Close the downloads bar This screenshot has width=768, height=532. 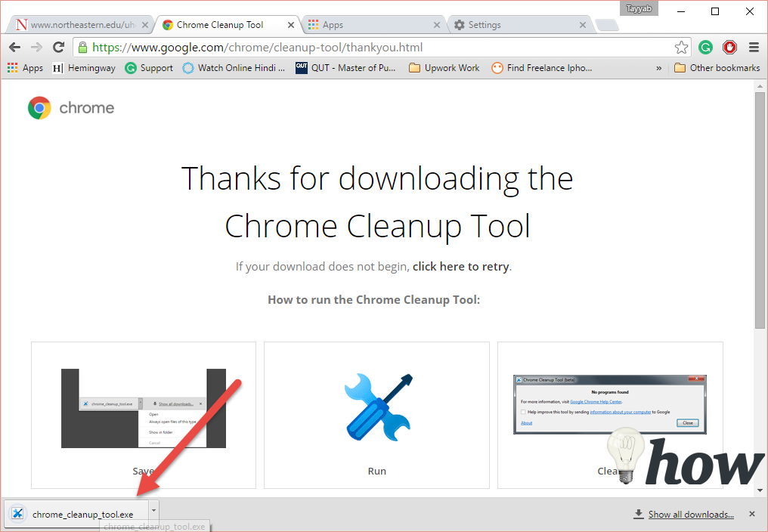pos(752,514)
